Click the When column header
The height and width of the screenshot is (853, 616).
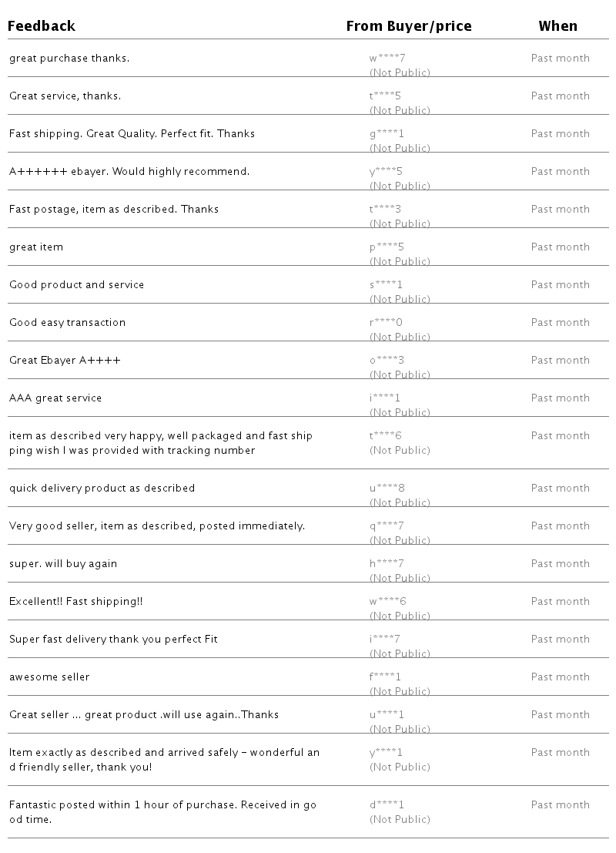pos(557,26)
